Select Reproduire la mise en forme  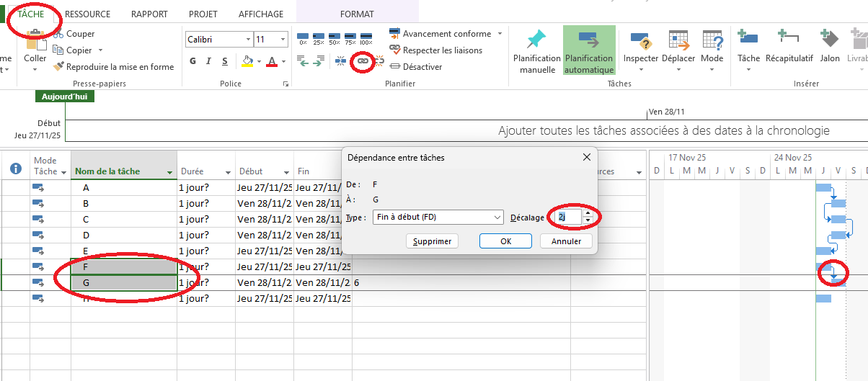coord(114,67)
